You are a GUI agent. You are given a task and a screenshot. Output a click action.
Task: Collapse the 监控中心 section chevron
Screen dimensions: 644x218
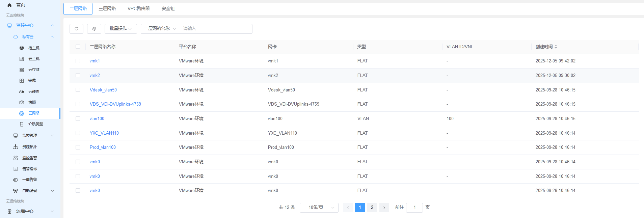(x=52, y=25)
